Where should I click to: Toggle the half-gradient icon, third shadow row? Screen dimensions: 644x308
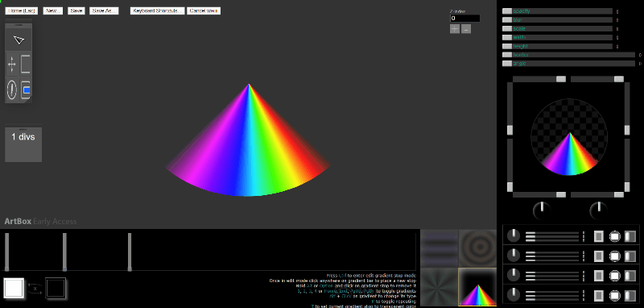pos(630,275)
